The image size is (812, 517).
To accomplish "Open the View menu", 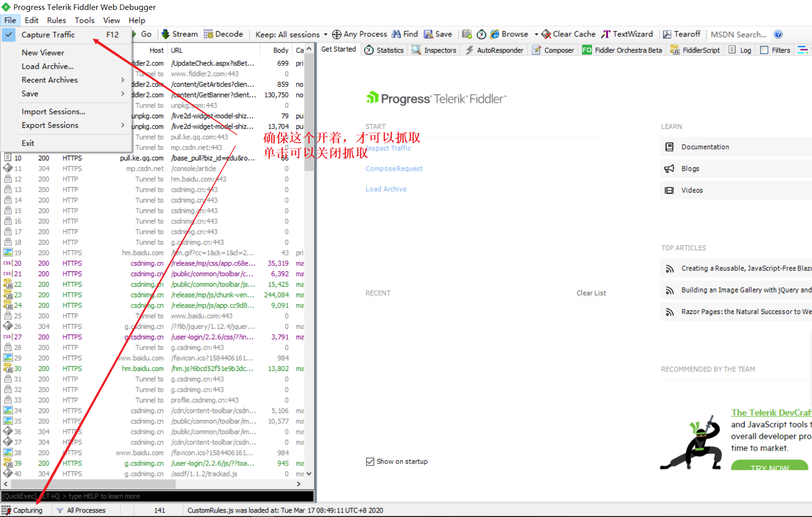I will click(111, 20).
